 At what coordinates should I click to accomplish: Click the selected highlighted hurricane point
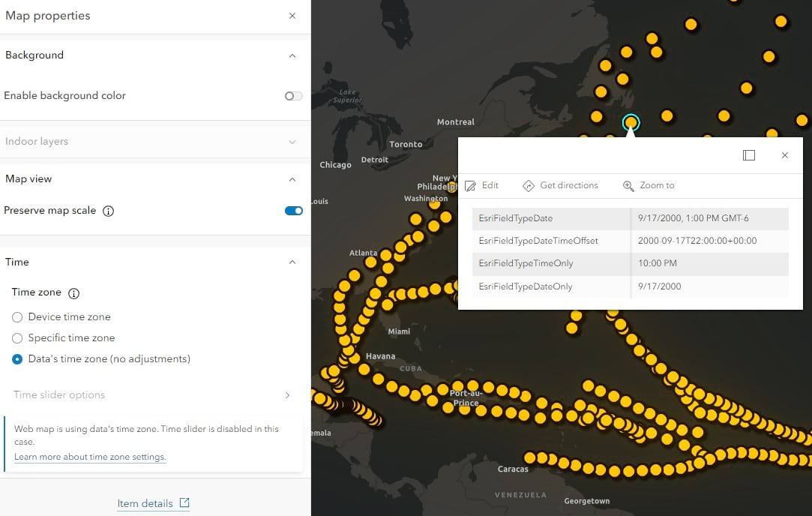click(x=631, y=122)
